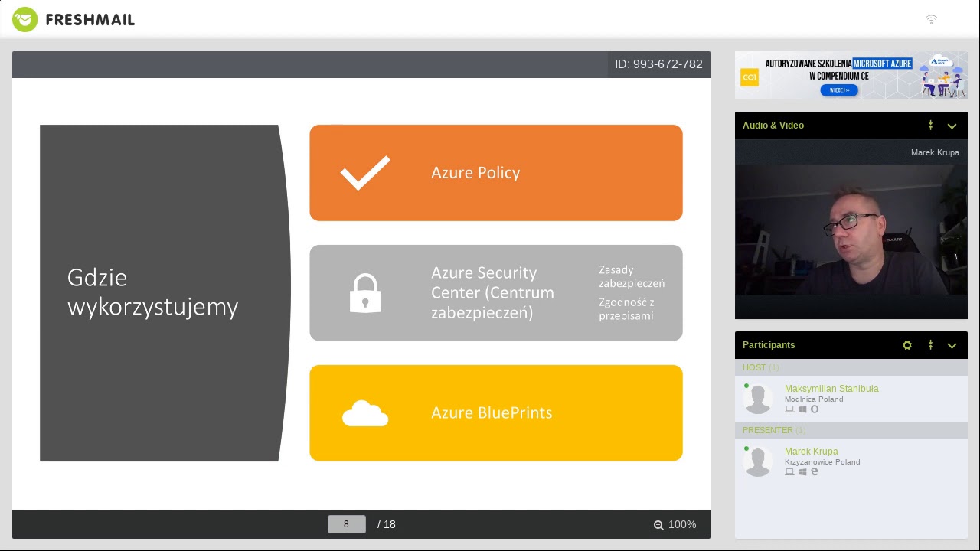Image resolution: width=980 pixels, height=551 pixels.
Task: Click Participants panel detach icon
Action: [930, 345]
